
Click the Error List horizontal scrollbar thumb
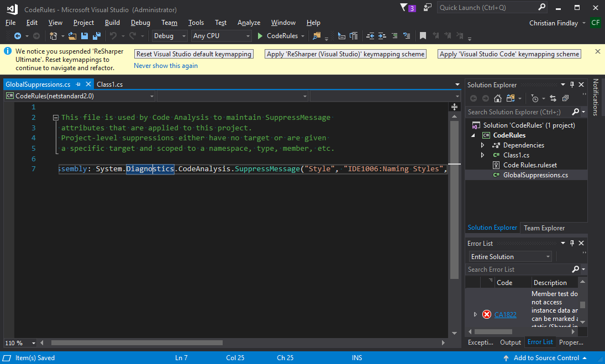coord(493,332)
